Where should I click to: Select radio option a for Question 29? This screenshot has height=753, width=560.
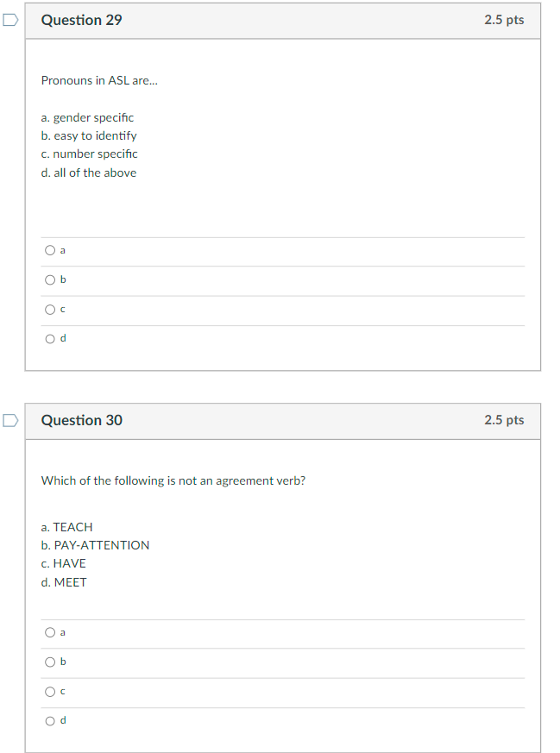(50, 251)
